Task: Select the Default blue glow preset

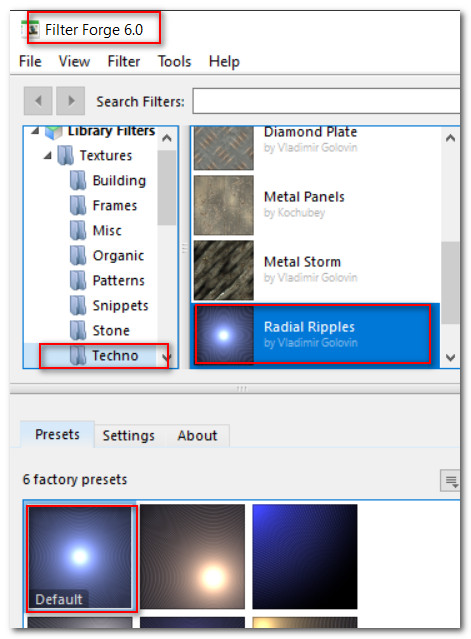Action: coord(80,557)
